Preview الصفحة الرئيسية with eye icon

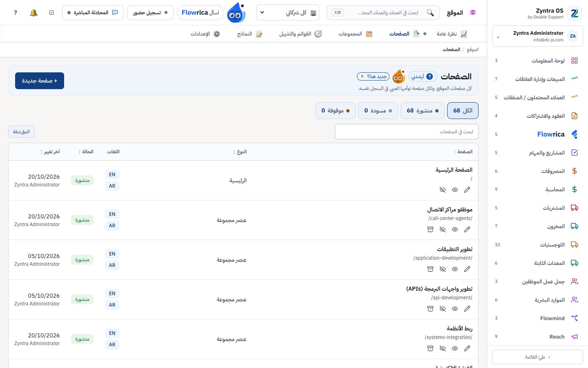455,190
